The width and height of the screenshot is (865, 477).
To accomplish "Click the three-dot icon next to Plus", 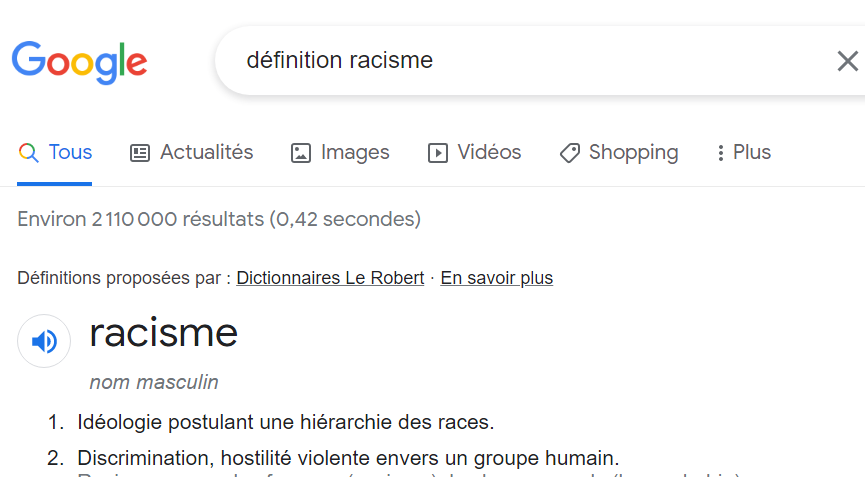I will [720, 153].
